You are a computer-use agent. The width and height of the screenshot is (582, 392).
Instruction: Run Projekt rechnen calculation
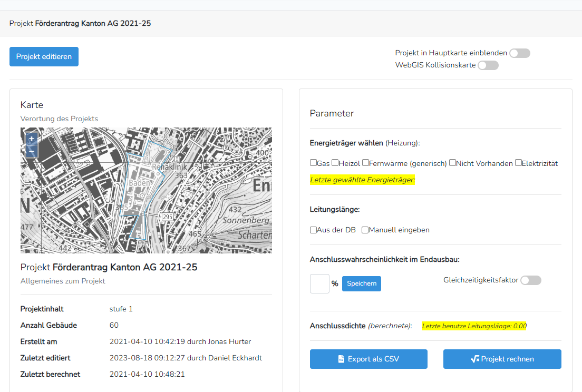tap(502, 359)
